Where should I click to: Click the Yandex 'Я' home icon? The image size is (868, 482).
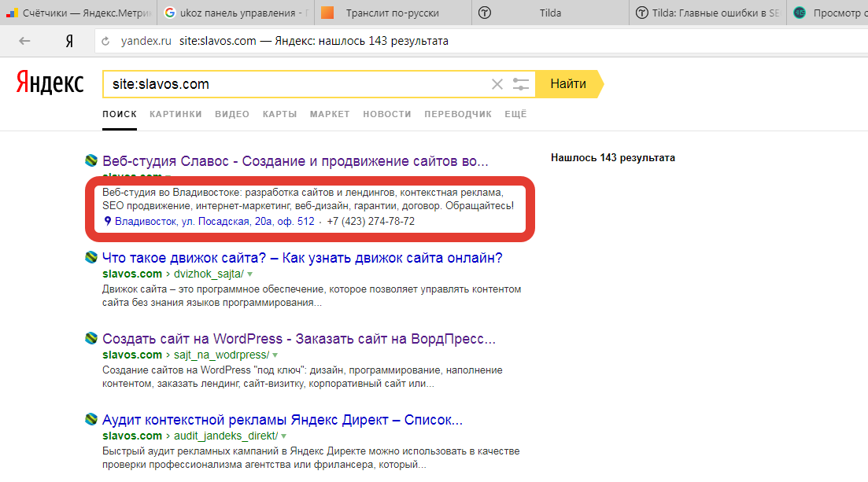69,41
